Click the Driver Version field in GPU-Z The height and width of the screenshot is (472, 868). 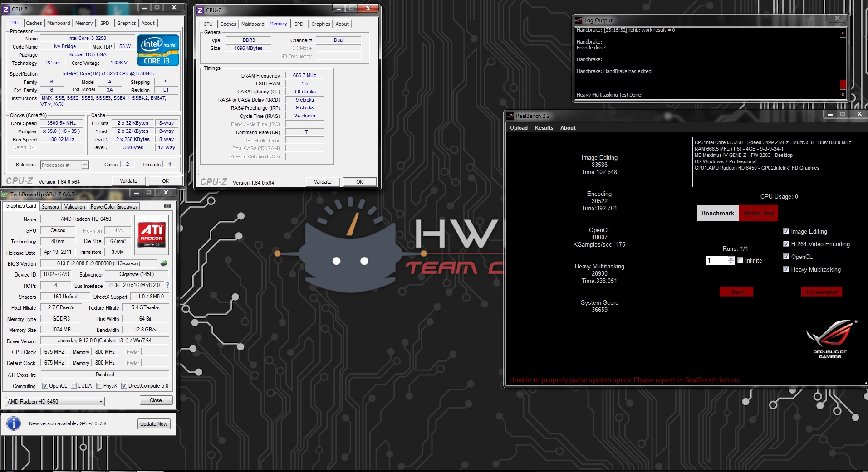[105, 341]
